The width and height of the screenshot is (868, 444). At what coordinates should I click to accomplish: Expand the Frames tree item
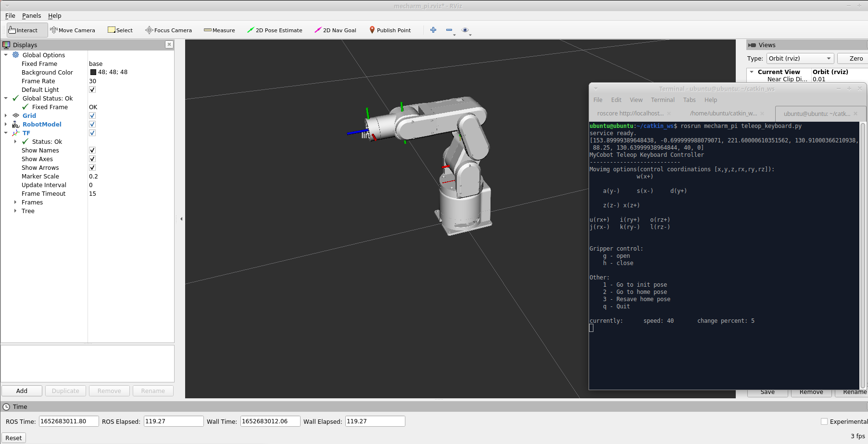[15, 203]
